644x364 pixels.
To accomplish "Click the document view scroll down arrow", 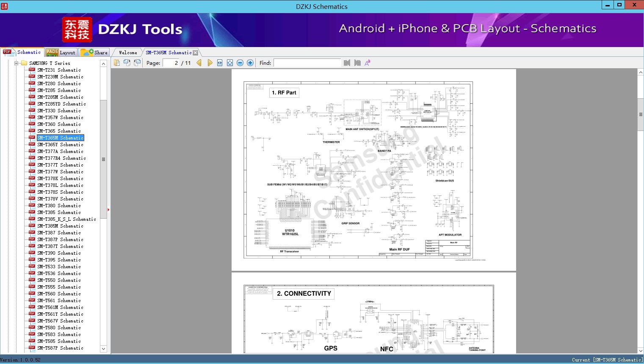I will pyautogui.click(x=641, y=350).
